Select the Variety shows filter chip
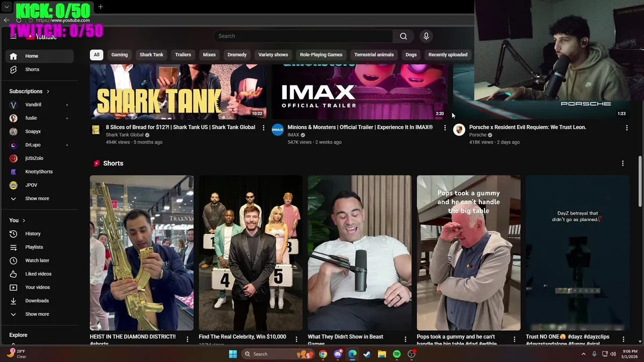This screenshot has height=362, width=644. 273,55
